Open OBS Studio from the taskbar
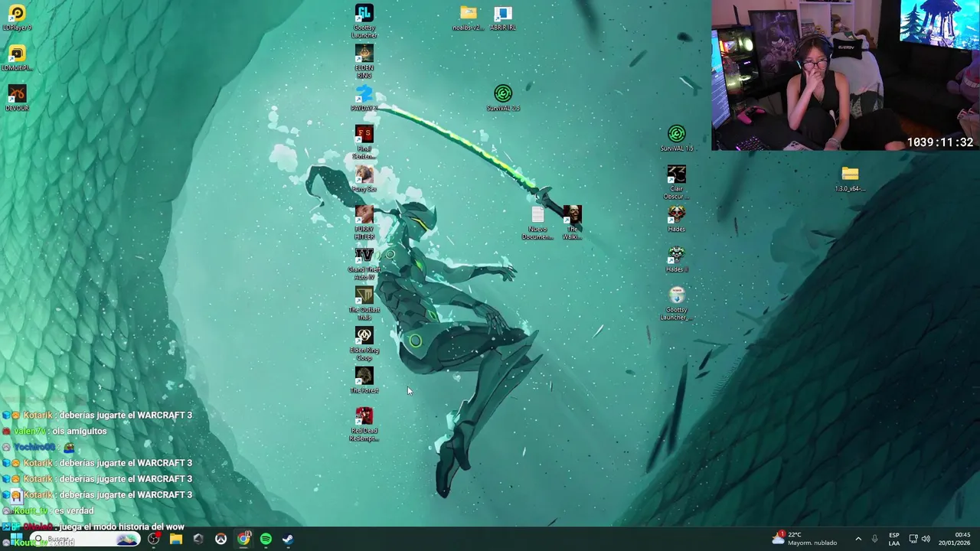Viewport: 980px width, 551px height. point(154,540)
